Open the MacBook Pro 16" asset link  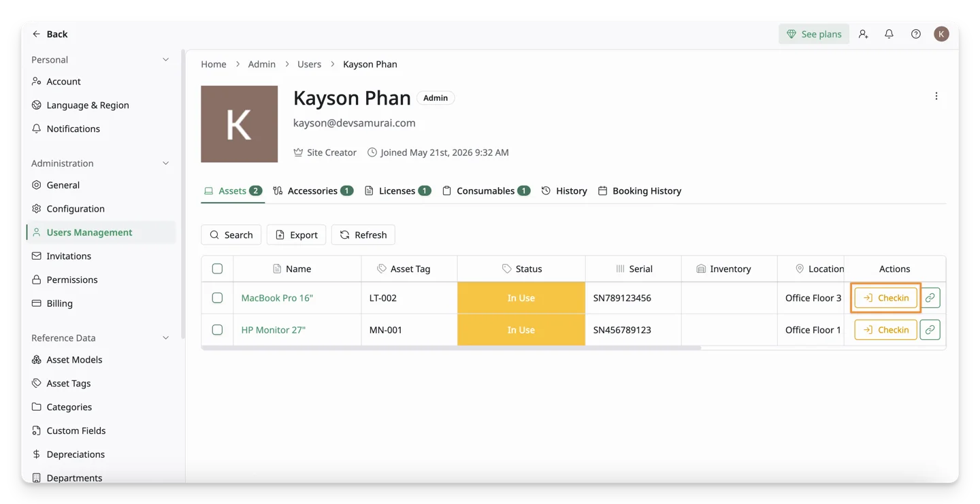[277, 298]
